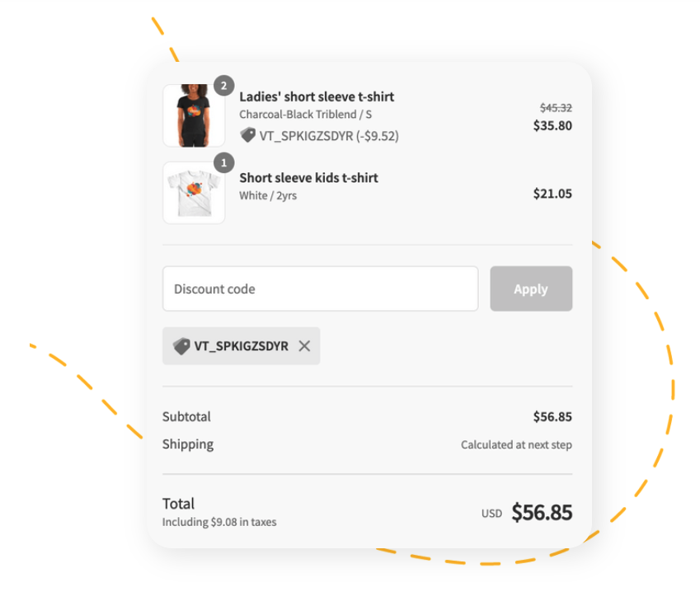Click the Discount code input field
The width and height of the screenshot is (700, 606).
[321, 289]
